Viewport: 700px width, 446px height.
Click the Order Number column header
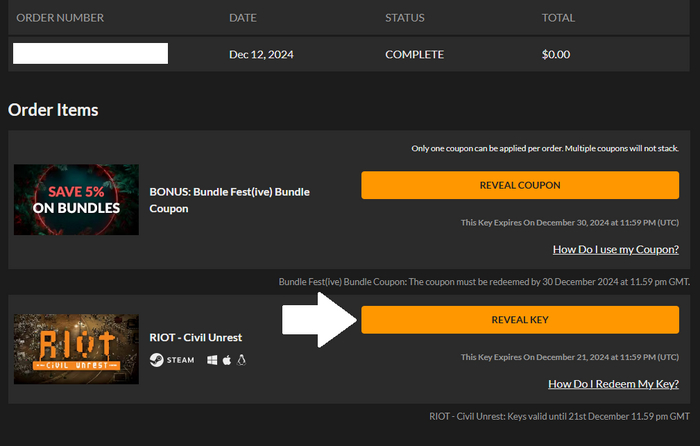click(60, 18)
